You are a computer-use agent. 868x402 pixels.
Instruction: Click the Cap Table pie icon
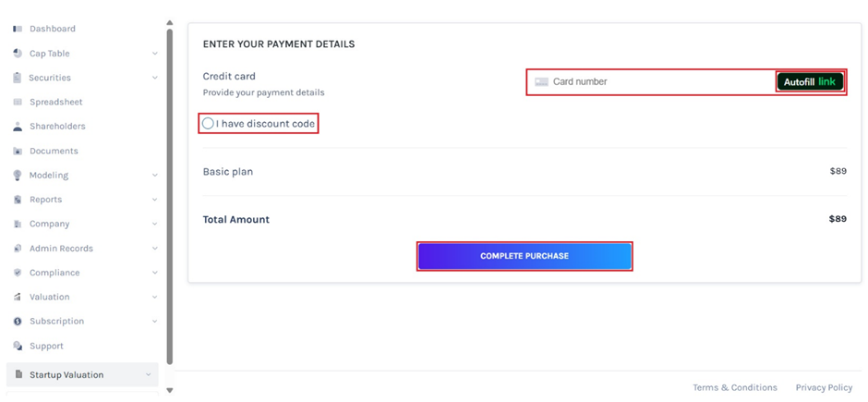point(18,54)
